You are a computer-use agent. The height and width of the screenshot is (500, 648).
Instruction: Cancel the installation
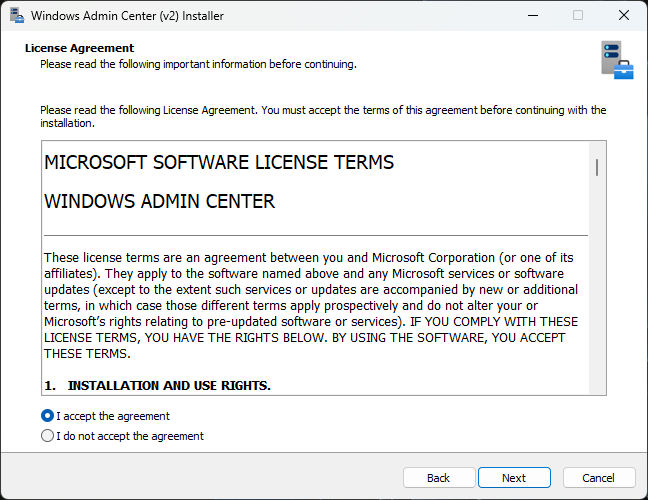click(x=598, y=478)
